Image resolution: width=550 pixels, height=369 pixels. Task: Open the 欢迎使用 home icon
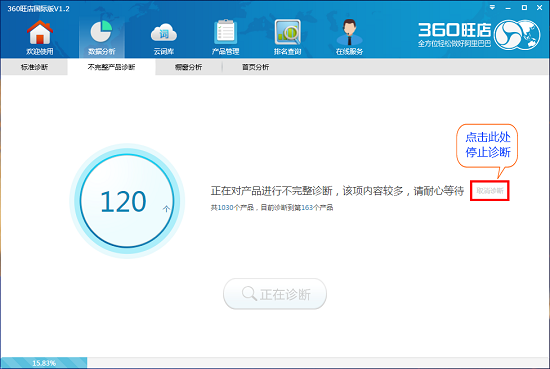[40, 32]
